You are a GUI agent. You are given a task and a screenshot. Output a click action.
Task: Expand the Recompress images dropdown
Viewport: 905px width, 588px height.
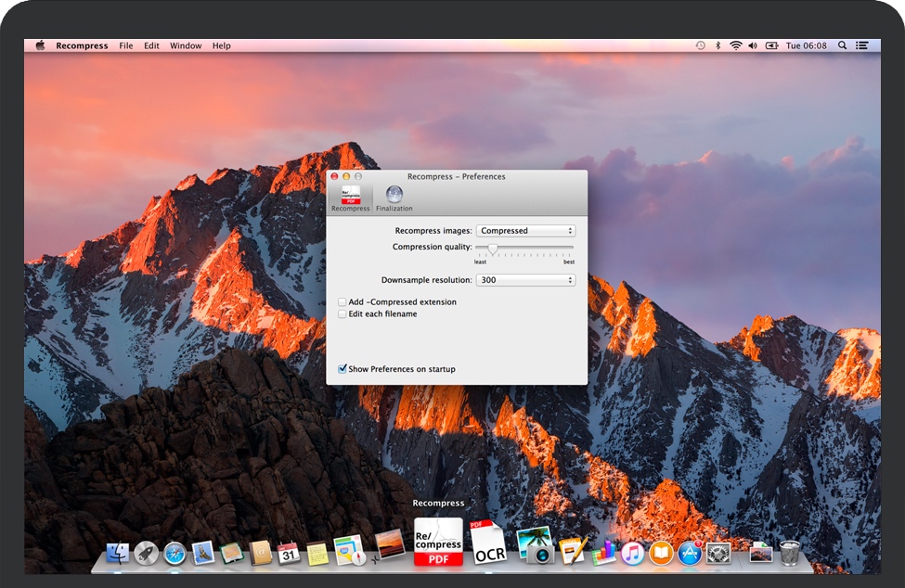click(x=525, y=231)
